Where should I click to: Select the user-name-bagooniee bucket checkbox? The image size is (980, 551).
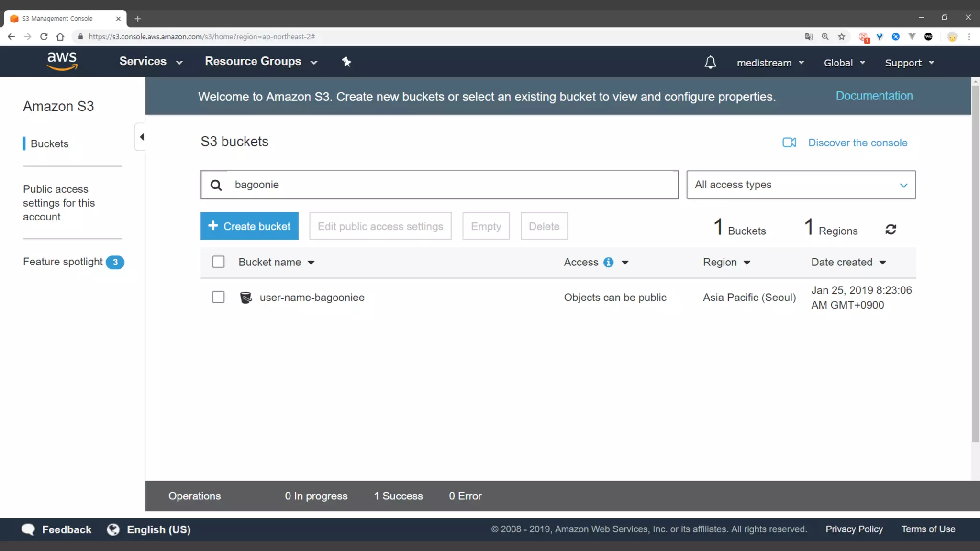[218, 297]
